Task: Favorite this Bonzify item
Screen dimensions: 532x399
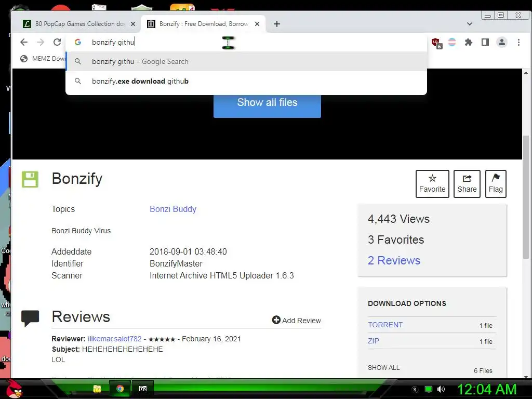Action: [432, 184]
